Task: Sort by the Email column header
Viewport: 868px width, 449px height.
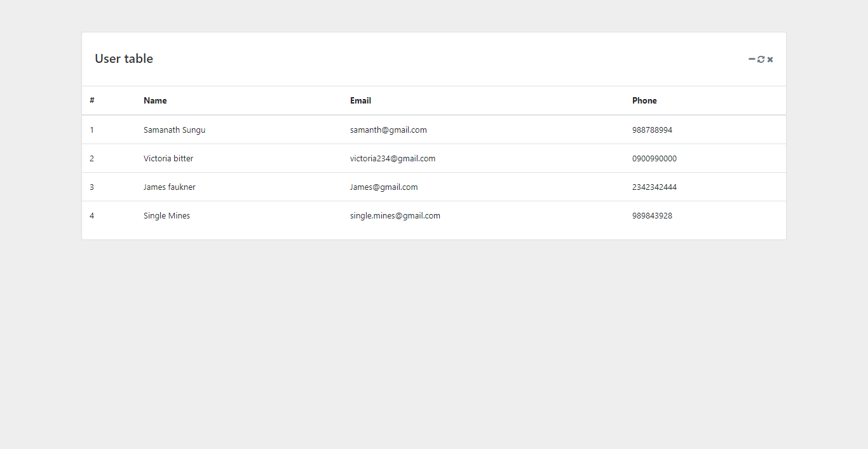Action: [360, 100]
